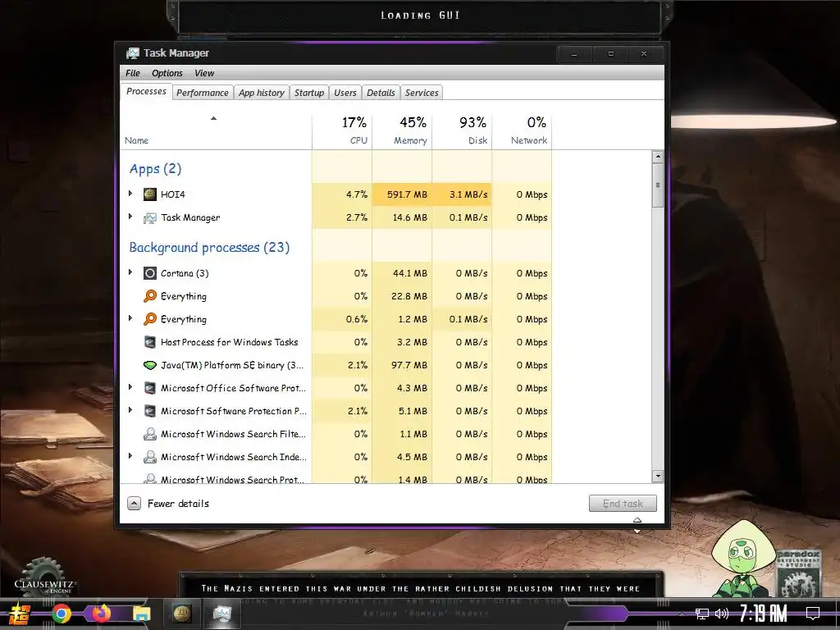Click Microsoft Windows Search Filter icon

pos(150,434)
